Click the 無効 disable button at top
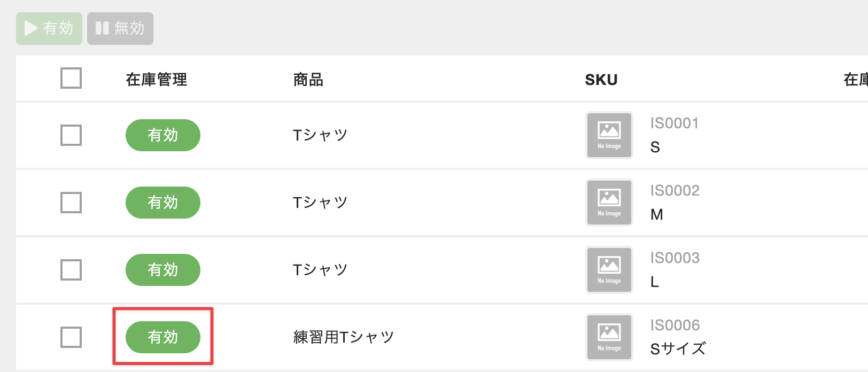The width and height of the screenshot is (868, 372). (x=120, y=28)
